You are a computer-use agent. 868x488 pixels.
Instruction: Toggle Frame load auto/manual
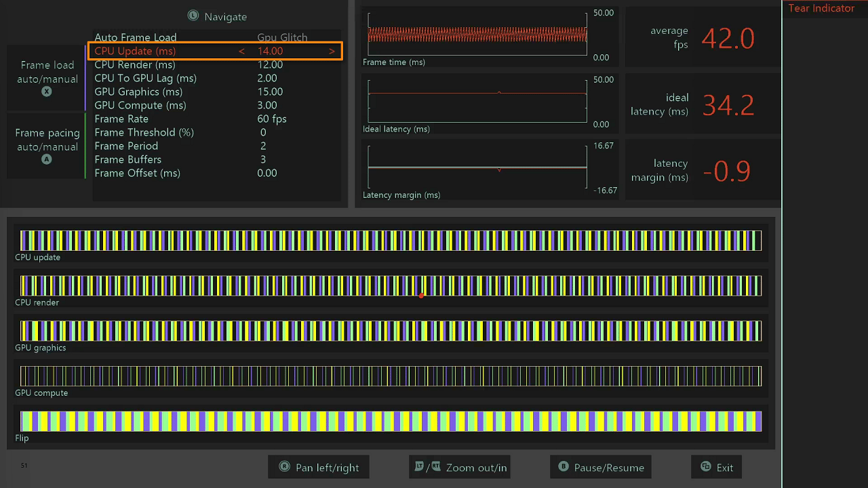point(47,77)
